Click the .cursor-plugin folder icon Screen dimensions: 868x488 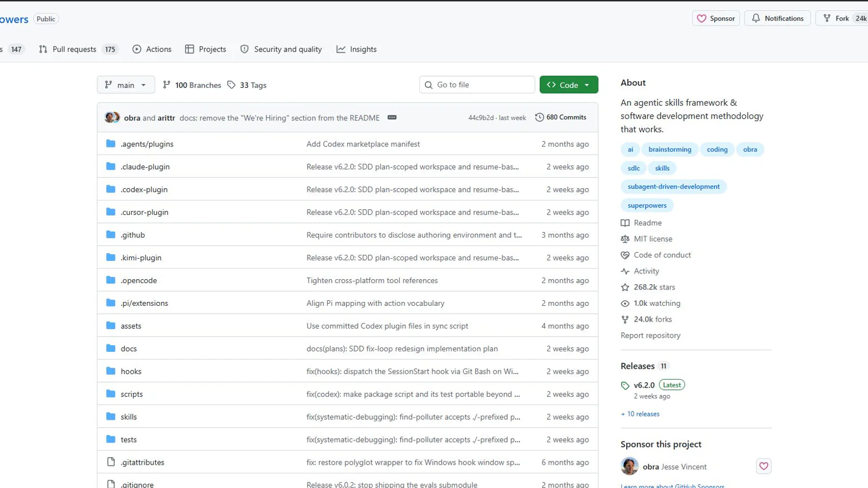pos(111,212)
